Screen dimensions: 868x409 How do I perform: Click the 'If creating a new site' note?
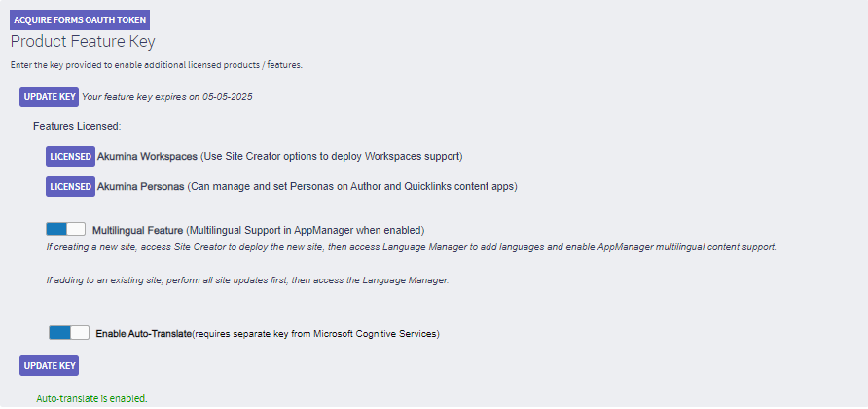(411, 247)
